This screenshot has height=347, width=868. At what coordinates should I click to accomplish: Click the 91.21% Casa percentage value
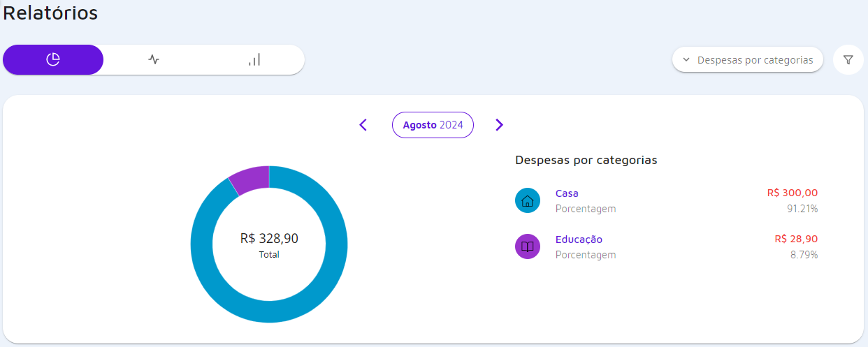click(x=802, y=209)
